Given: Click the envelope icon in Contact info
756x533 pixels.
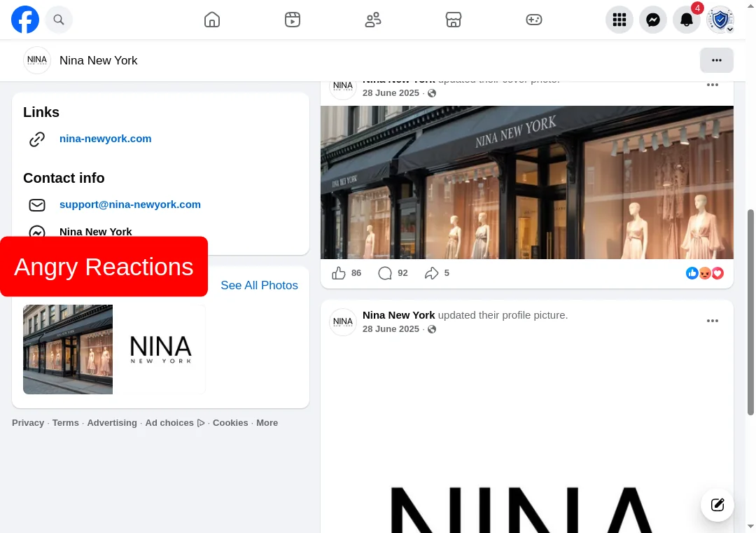Looking at the screenshot, I should (37, 205).
